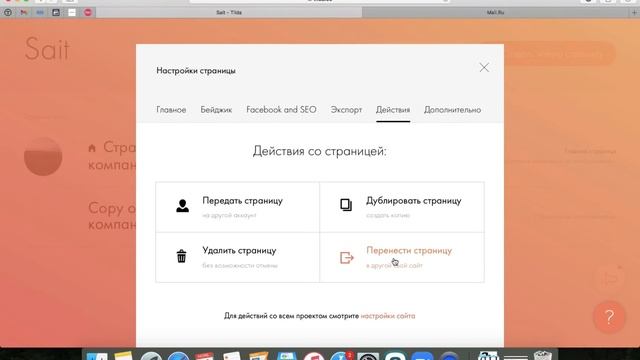Open App Store in the Dock
640x360 pixels.
pos(341,356)
